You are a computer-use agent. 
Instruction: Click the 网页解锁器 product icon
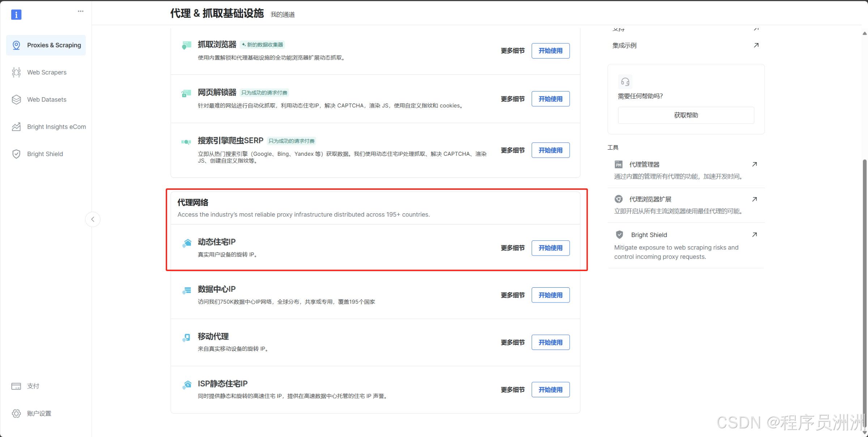click(186, 94)
